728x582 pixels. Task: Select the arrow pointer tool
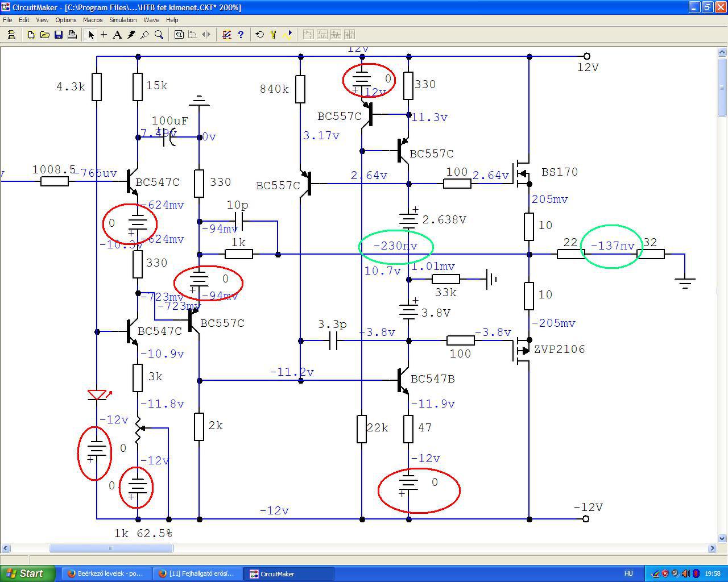click(x=91, y=35)
